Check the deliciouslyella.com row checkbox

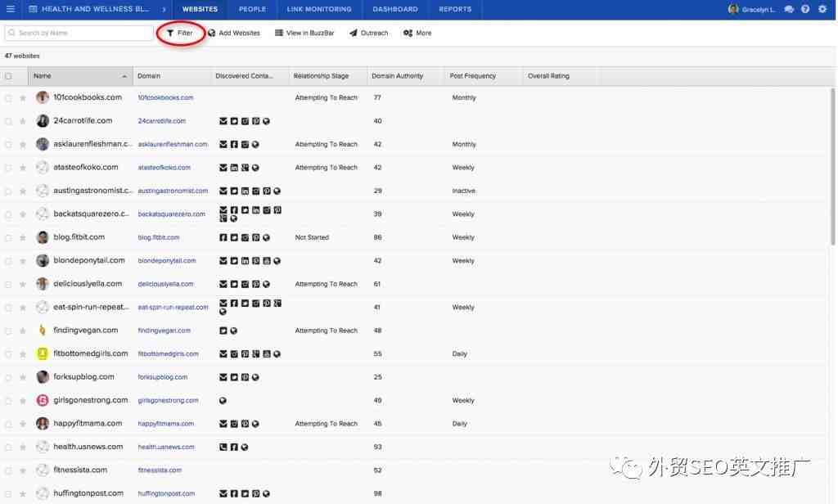(x=8, y=285)
